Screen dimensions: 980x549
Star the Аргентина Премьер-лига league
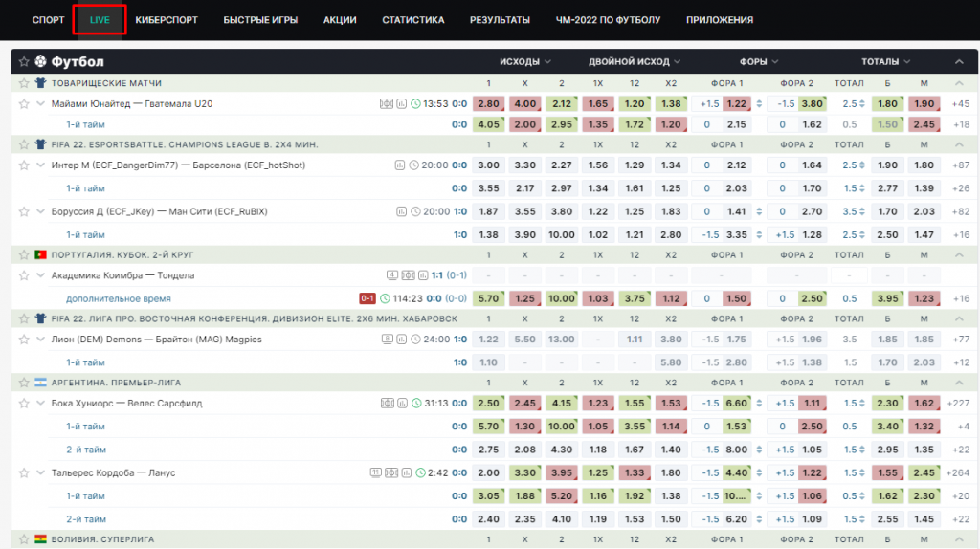[24, 383]
